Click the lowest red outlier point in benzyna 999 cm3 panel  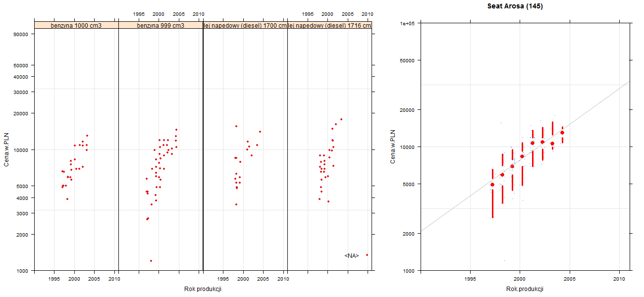[x=151, y=261]
